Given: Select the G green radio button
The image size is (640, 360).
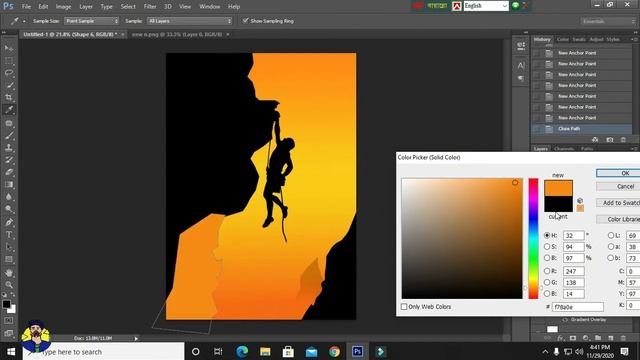Looking at the screenshot, I should pyautogui.click(x=547, y=282).
